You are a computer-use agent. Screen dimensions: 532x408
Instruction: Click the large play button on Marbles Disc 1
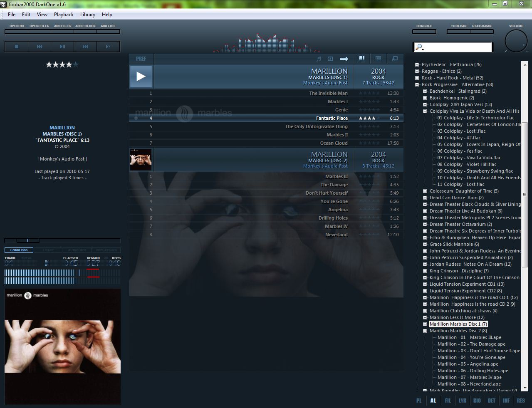[141, 76]
